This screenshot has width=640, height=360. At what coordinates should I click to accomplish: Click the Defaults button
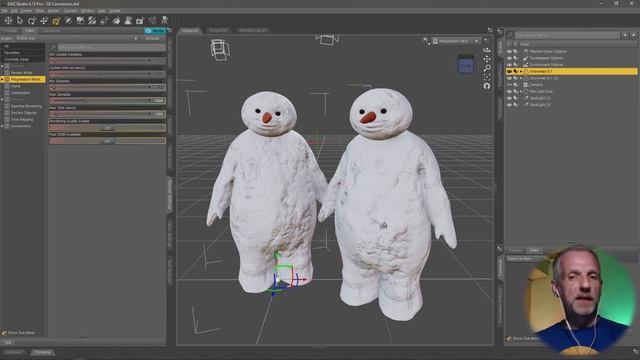(153, 38)
